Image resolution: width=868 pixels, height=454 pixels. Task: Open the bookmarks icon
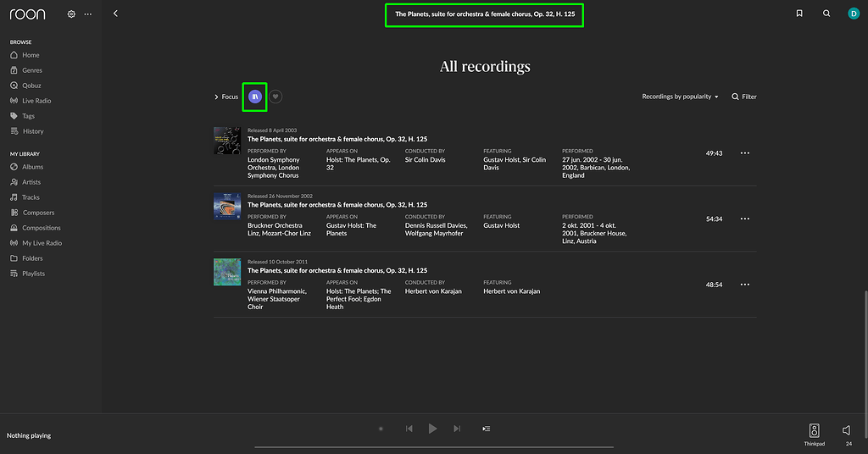pos(799,14)
